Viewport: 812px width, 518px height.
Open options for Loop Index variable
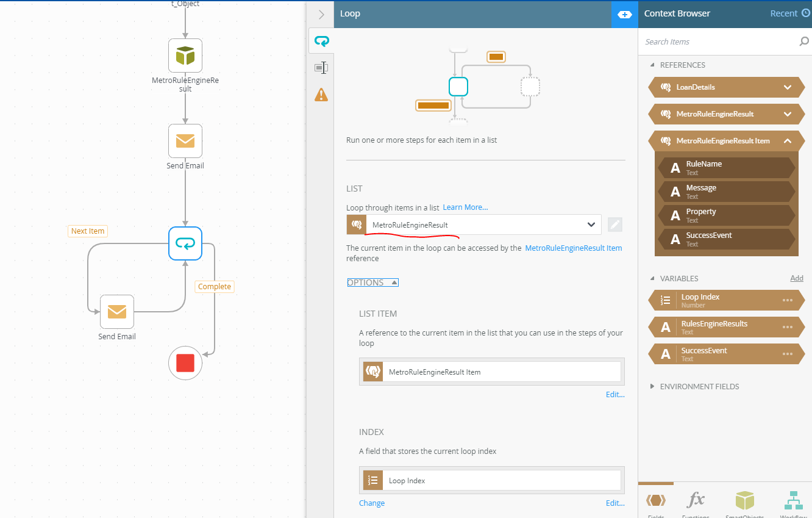[788, 300]
